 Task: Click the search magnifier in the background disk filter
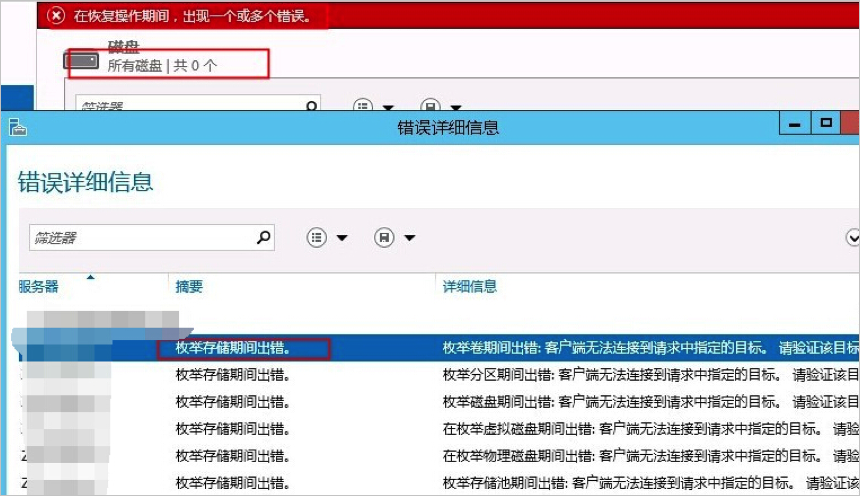coord(312,105)
